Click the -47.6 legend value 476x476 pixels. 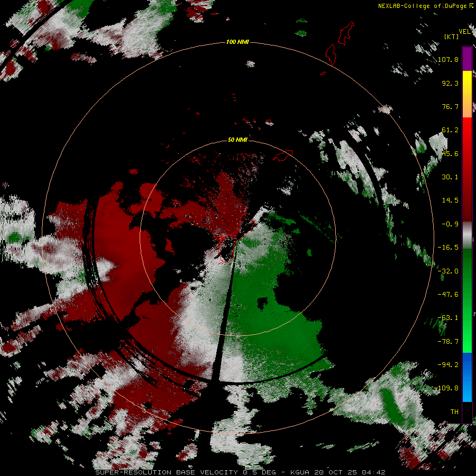click(x=448, y=295)
